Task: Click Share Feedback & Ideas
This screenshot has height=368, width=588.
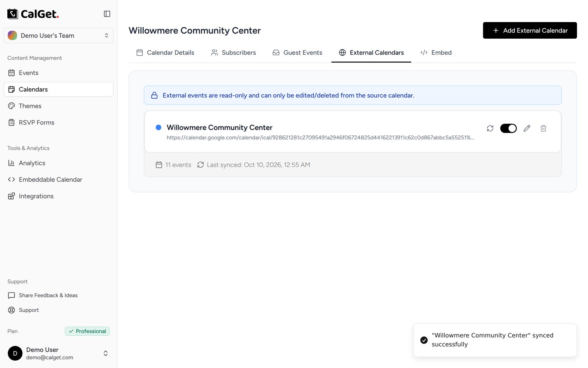Action: click(58, 295)
